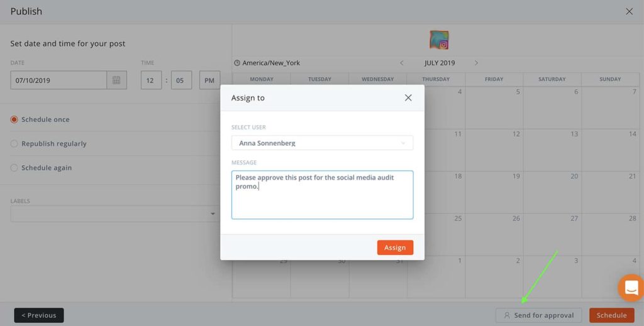Image resolution: width=644 pixels, height=326 pixels.
Task: Click into the Message text area
Action: pos(322,201)
